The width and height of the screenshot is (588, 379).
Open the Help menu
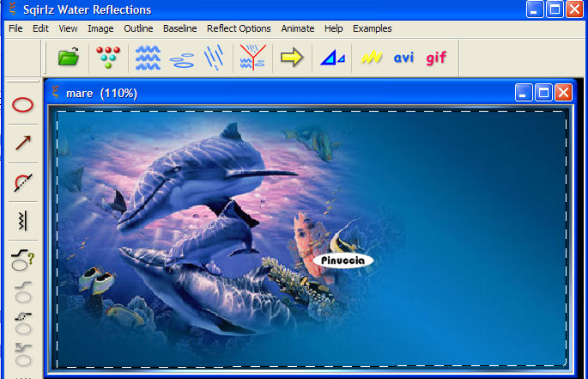(x=334, y=28)
